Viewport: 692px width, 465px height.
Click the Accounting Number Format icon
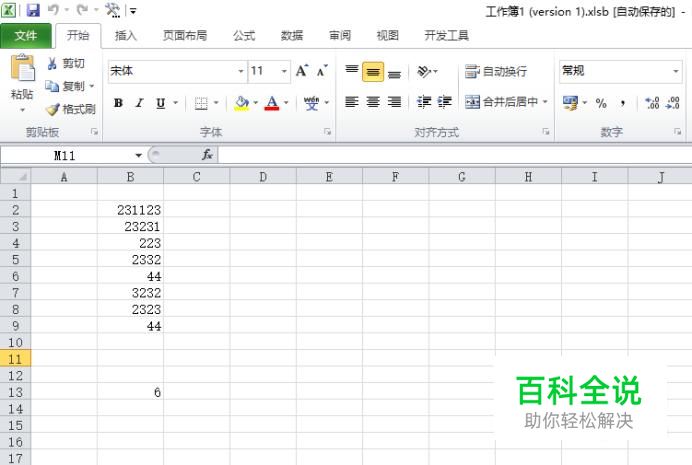pos(570,103)
